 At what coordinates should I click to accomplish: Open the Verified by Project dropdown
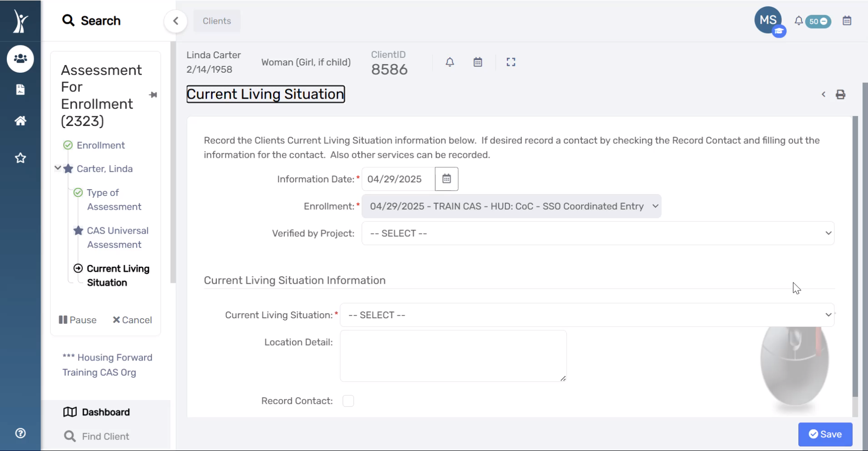point(597,233)
